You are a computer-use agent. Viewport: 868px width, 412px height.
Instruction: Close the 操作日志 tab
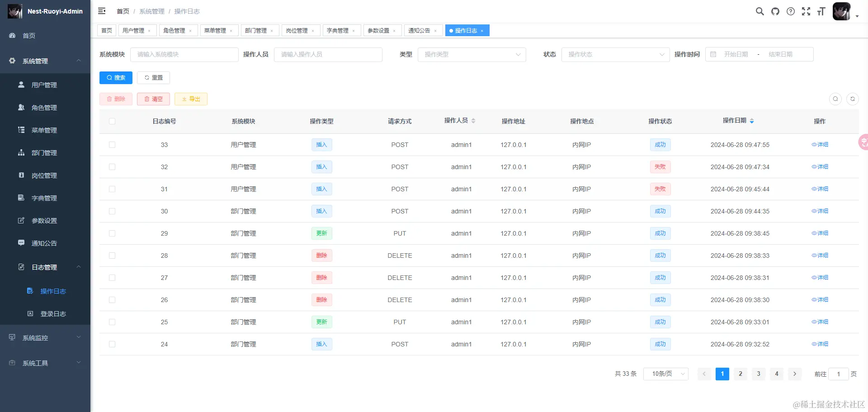(x=482, y=31)
